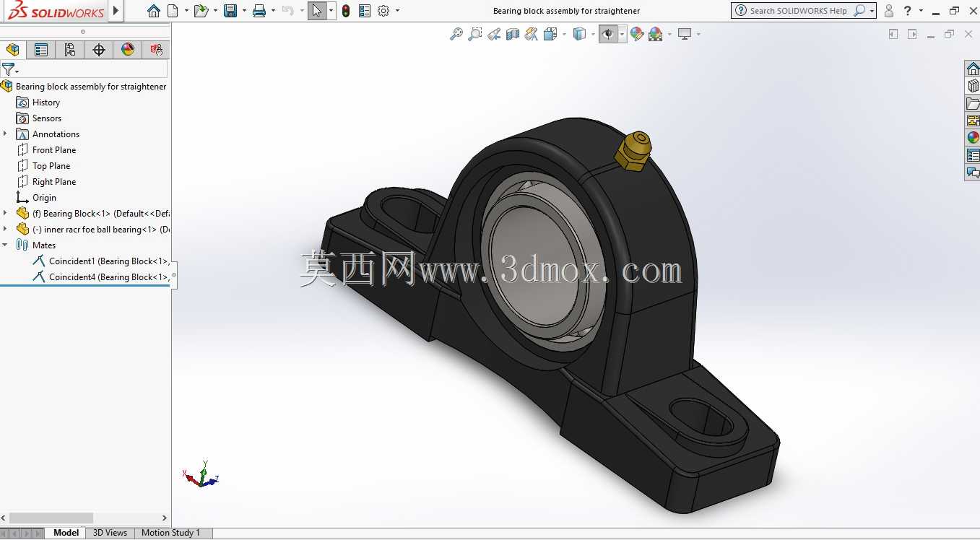Click the user login profile icon
This screenshot has height=540, width=980.
pyautogui.click(x=889, y=11)
